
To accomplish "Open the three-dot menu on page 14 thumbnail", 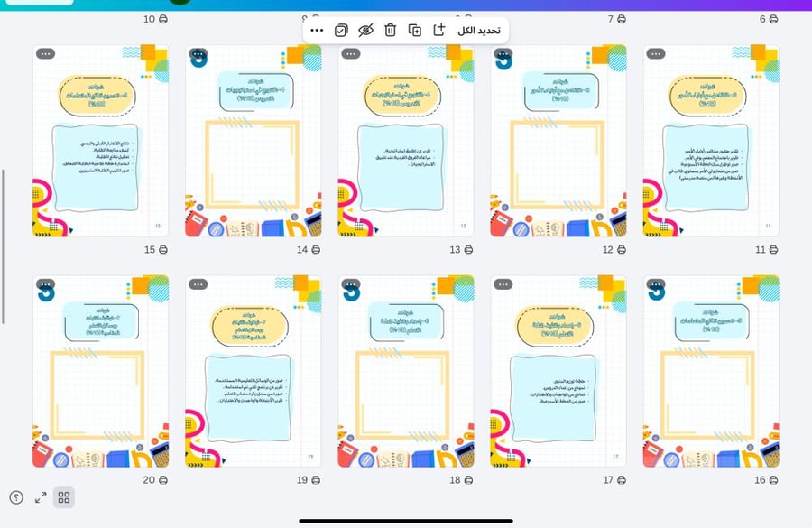I will click(198, 53).
